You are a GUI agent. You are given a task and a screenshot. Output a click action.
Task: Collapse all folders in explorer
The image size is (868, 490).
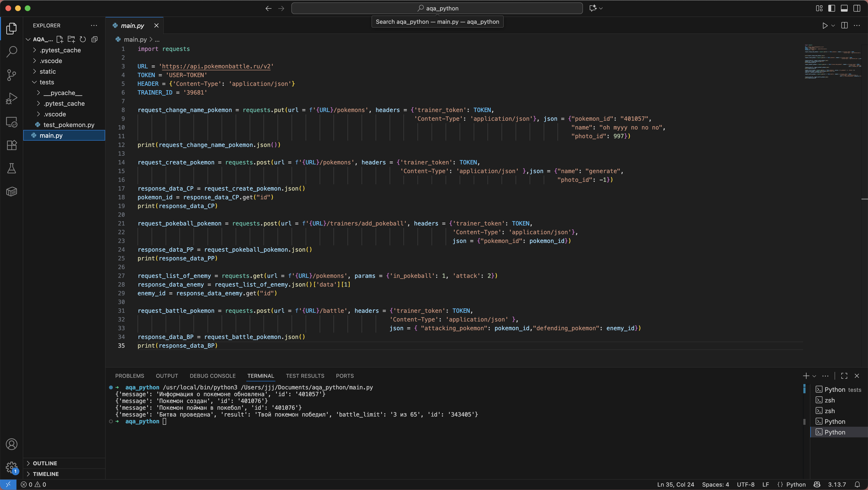tap(94, 40)
